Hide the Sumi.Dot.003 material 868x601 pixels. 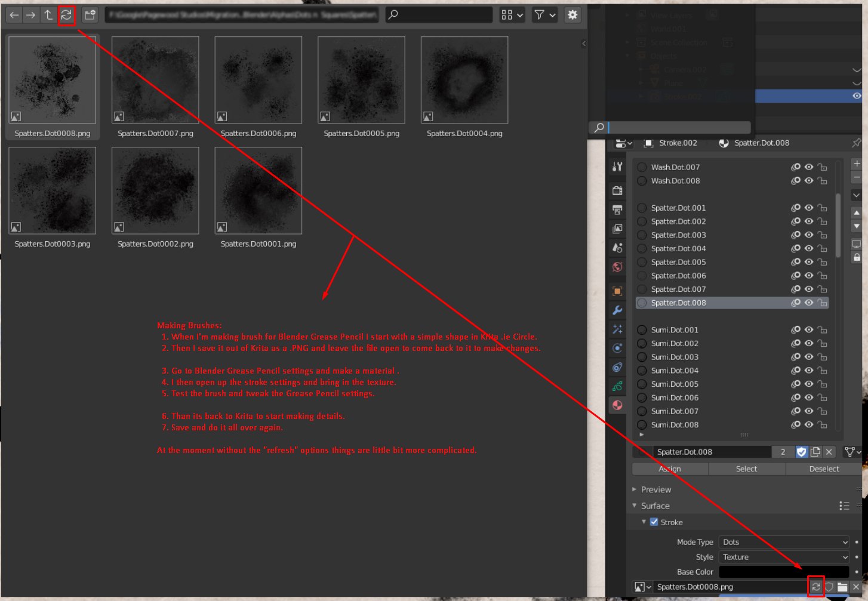coord(809,357)
